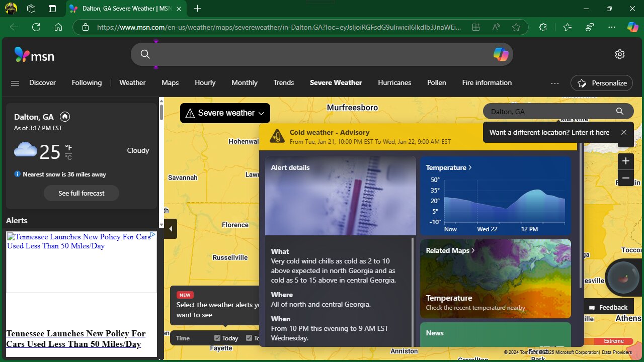Viewport: 644px width, 362px height.
Task: Click the Nearest snow is 36 miles away text
Action: pyautogui.click(x=64, y=174)
